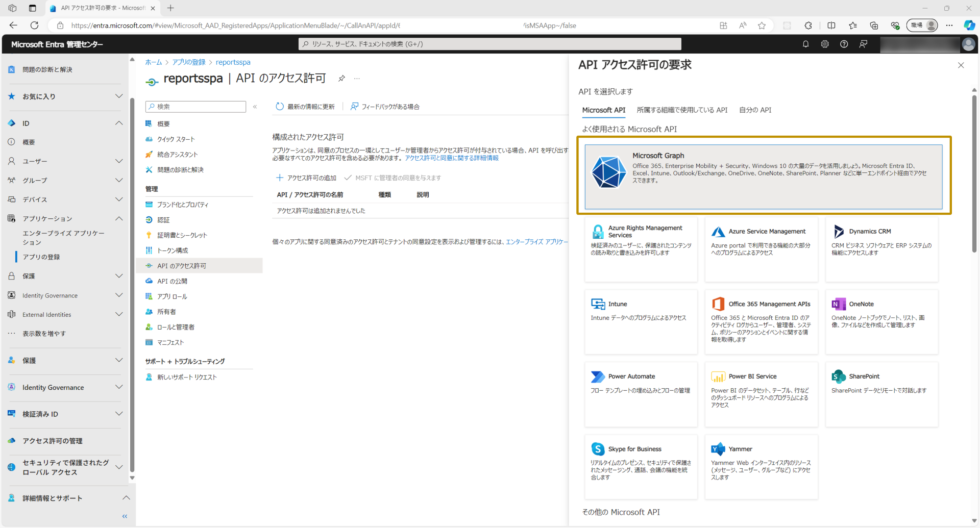This screenshot has height=528, width=980.
Task: Choose the OneNote API tile
Action: pos(882,322)
